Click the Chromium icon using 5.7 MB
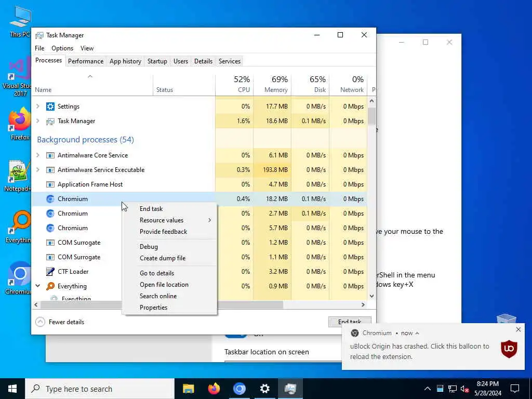Image resolution: width=532 pixels, height=399 pixels. pos(50,228)
